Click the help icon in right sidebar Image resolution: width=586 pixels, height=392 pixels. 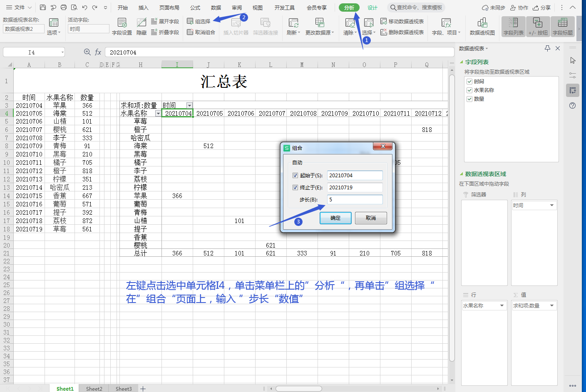click(573, 105)
